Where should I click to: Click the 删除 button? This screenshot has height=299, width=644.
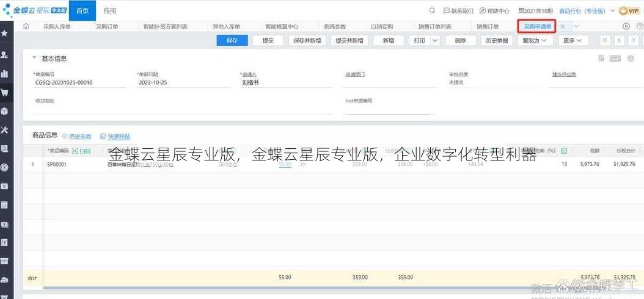(x=461, y=41)
